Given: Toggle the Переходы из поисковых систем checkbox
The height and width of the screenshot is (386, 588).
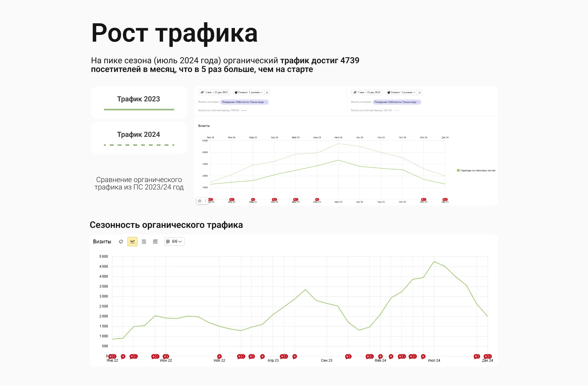Looking at the screenshot, I should pos(458,170).
